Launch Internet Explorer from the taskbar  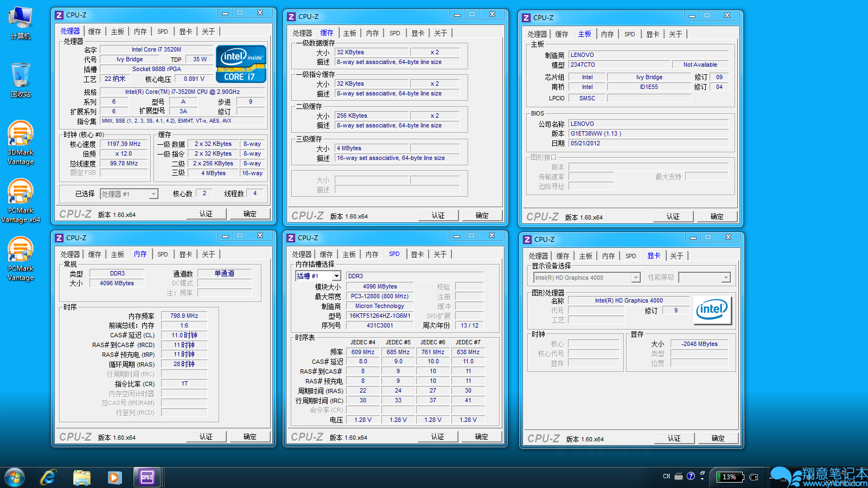click(48, 477)
